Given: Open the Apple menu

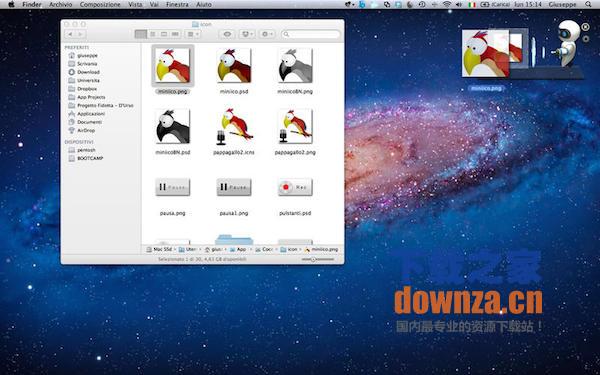Looking at the screenshot, I should pyautogui.click(x=11, y=5).
